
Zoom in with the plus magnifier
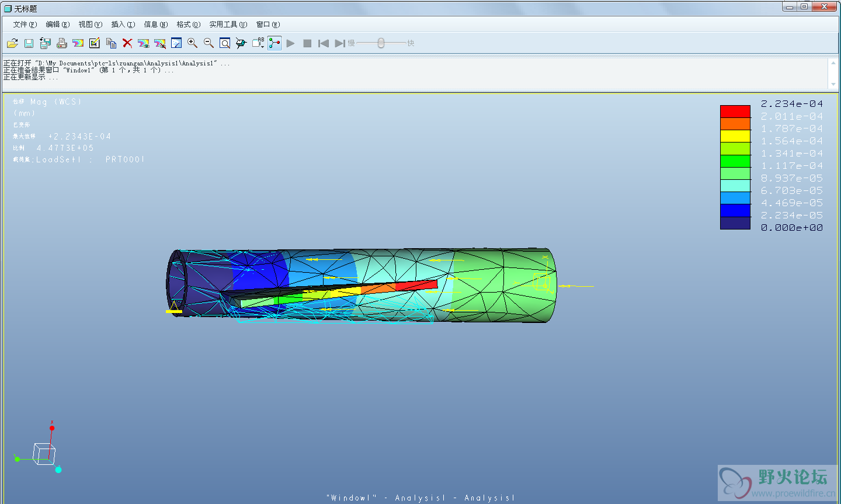pos(192,43)
